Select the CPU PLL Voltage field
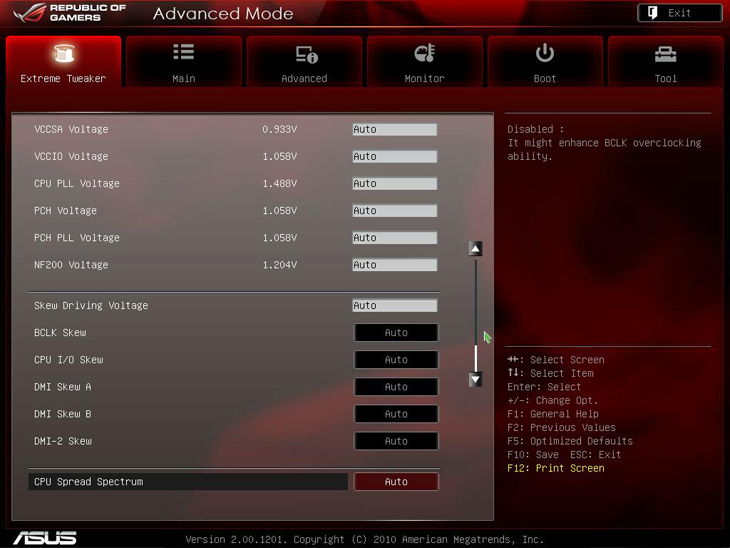730x548 pixels. click(394, 184)
